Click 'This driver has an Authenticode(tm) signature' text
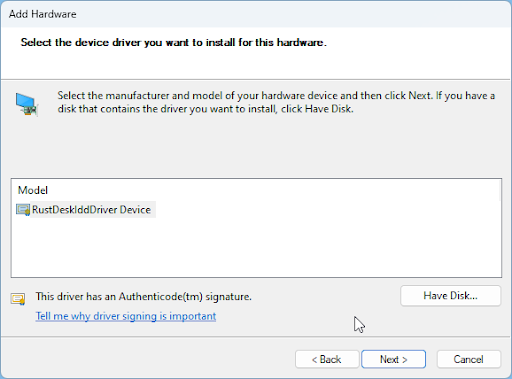This screenshot has height=379, width=512. point(144,296)
